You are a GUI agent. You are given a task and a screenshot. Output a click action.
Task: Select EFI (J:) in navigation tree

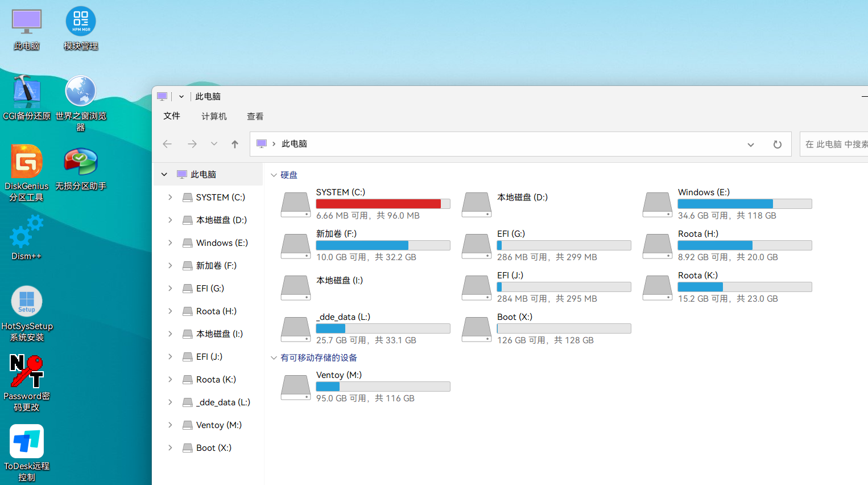coord(208,356)
